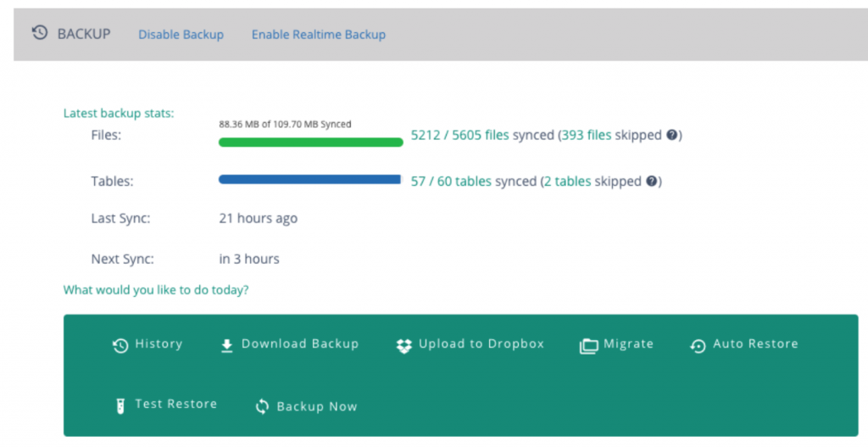View the 2 tables skipped link

pyautogui.click(x=567, y=182)
